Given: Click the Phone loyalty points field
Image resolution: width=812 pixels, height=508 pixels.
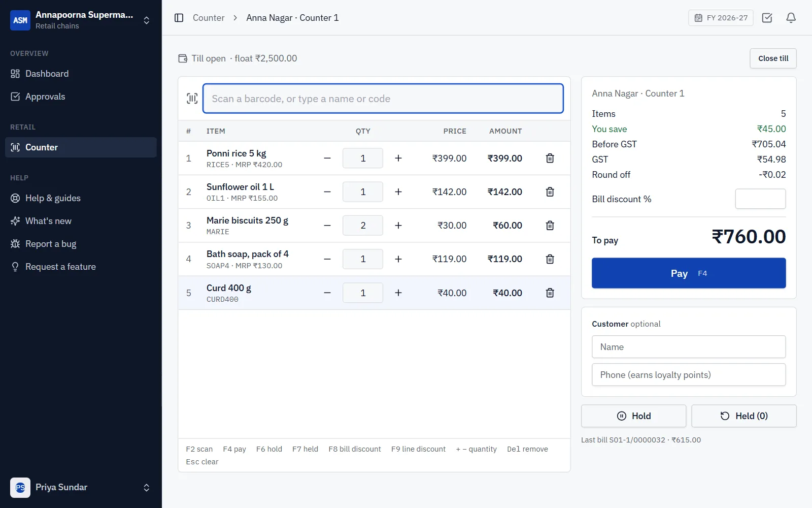Looking at the screenshot, I should tap(689, 375).
